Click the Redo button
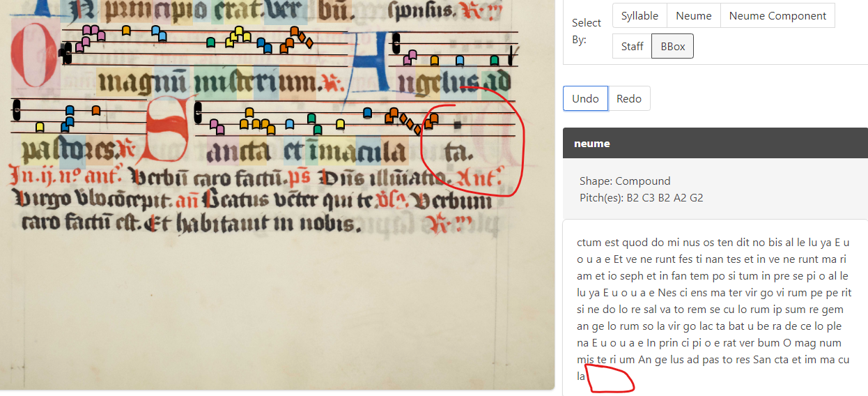The width and height of the screenshot is (868, 396). pyautogui.click(x=629, y=98)
